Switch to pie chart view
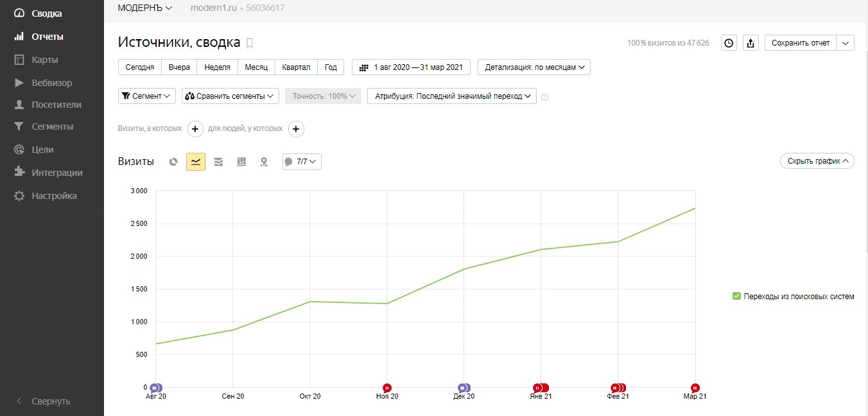Viewport: 868px width, 416px height. (x=173, y=162)
